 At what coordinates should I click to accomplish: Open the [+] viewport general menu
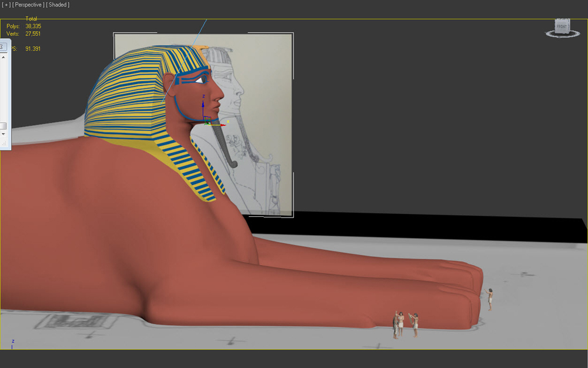pos(6,5)
